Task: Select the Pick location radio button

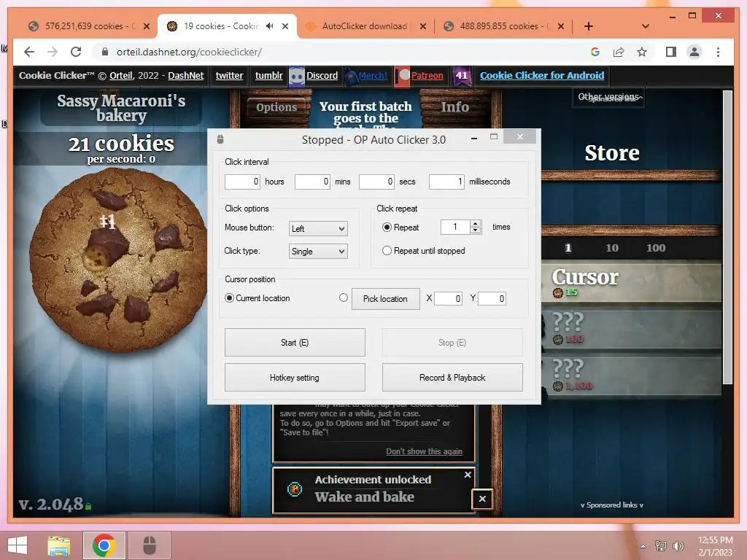Action: click(x=344, y=297)
